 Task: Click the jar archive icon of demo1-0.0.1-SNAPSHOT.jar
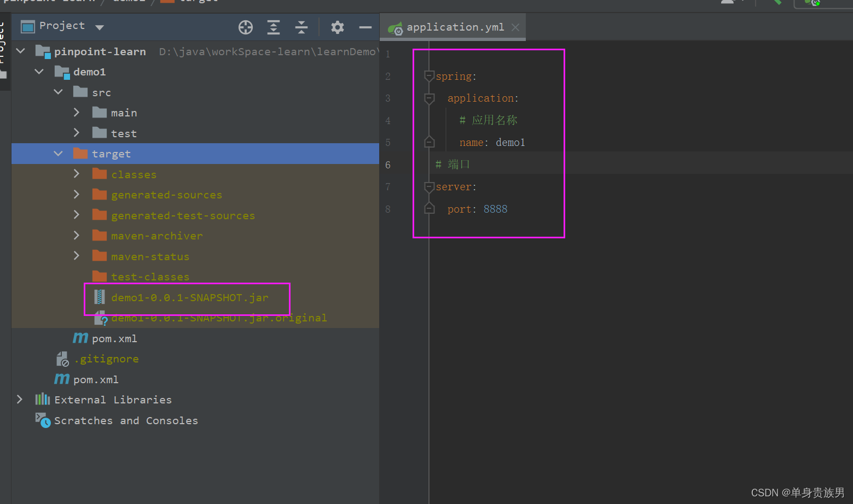point(100,297)
